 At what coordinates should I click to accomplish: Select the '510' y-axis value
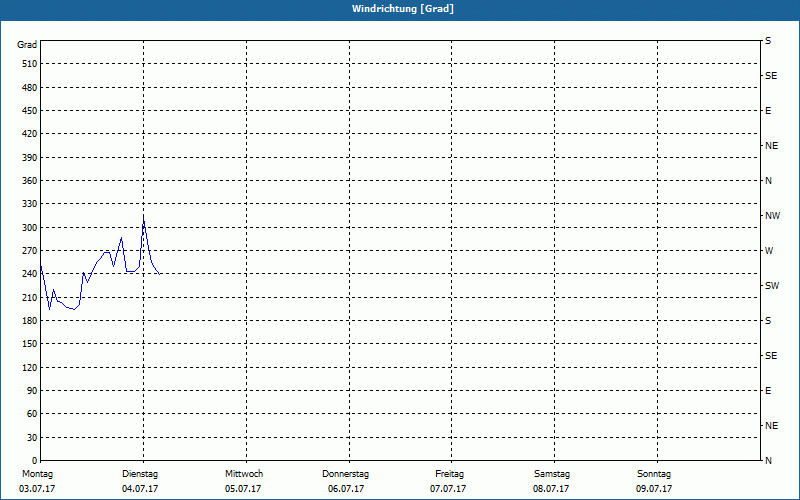click(x=30, y=64)
